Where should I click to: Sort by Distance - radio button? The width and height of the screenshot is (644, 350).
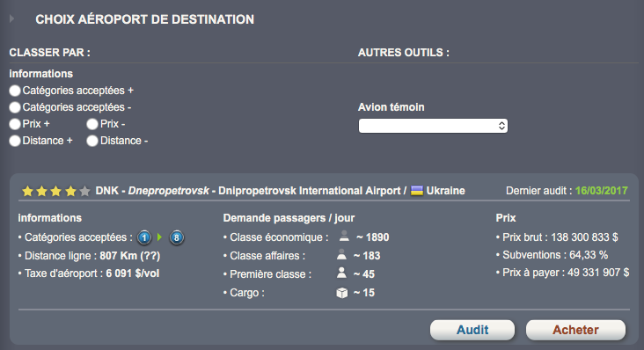pyautogui.click(x=92, y=141)
